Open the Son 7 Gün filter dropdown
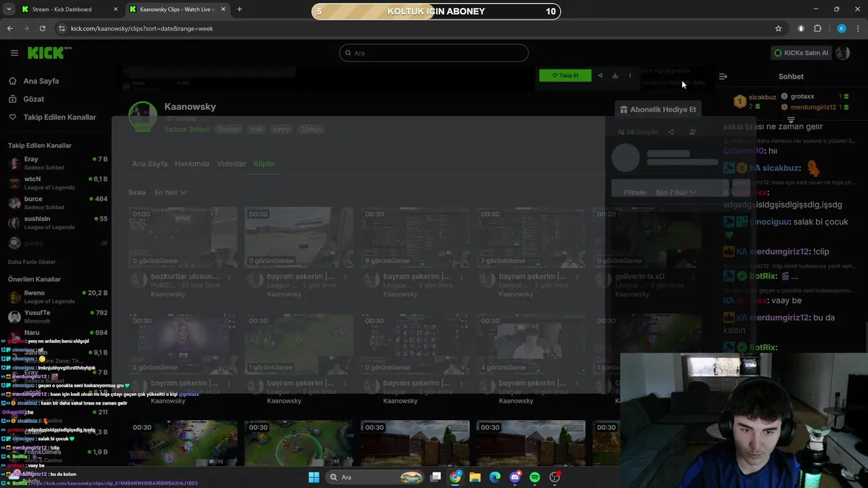 point(675,192)
